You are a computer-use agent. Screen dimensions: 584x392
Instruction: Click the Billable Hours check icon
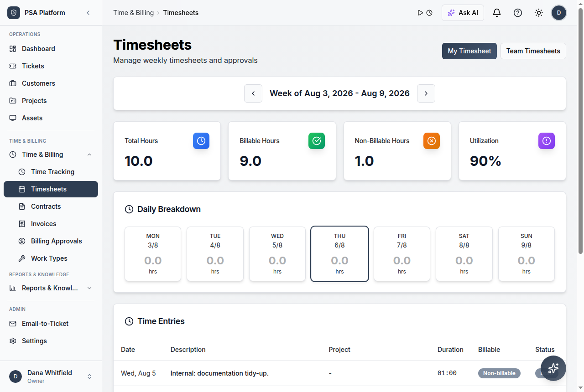tap(317, 141)
